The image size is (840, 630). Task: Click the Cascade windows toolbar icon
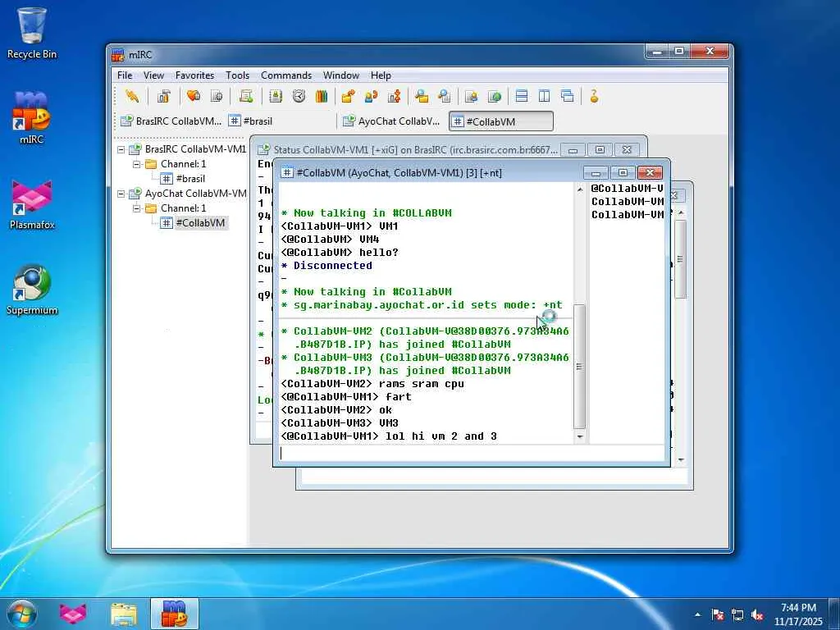click(x=568, y=97)
